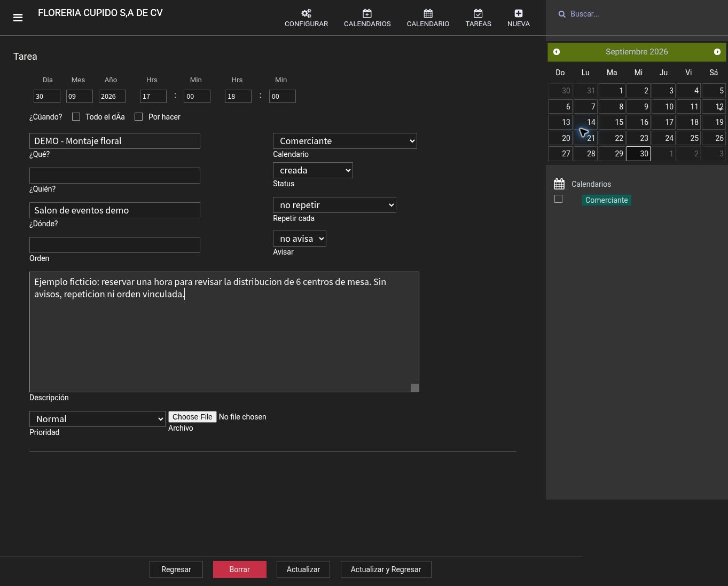The height and width of the screenshot is (586, 728).
Task: Go to next month arrow
Action: pyautogui.click(x=717, y=52)
